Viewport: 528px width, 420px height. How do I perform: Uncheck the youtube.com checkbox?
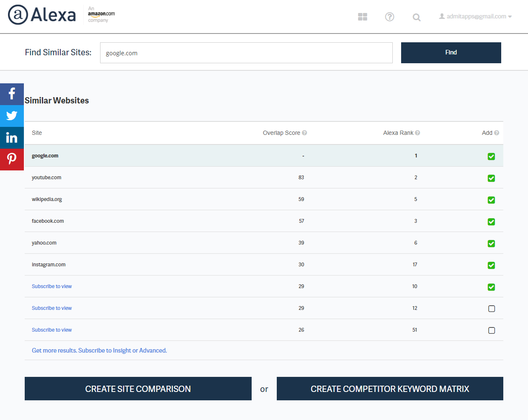click(x=491, y=178)
